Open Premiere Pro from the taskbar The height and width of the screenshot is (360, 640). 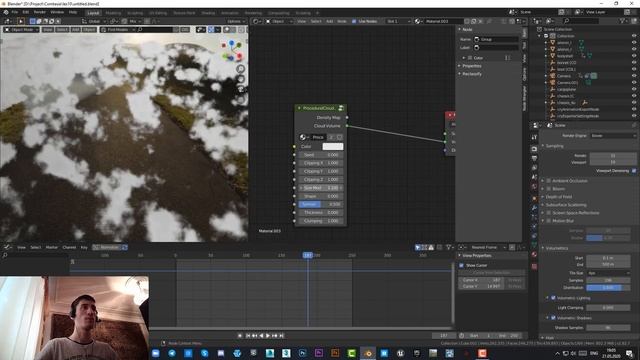click(x=319, y=353)
